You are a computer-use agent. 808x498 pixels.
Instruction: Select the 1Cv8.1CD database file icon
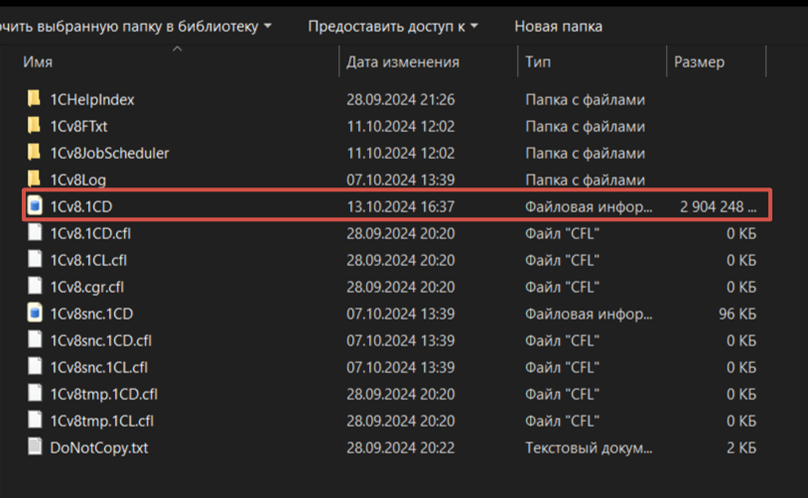(35, 206)
